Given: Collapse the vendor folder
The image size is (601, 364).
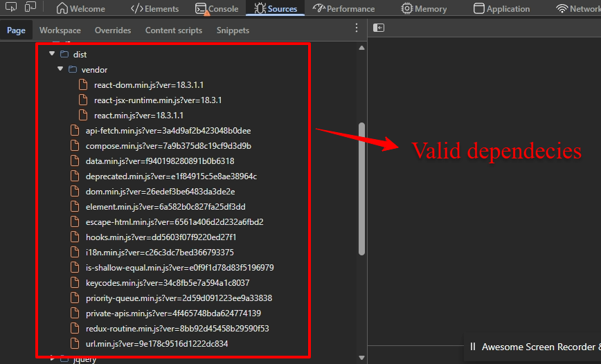Looking at the screenshot, I should tap(60, 69).
